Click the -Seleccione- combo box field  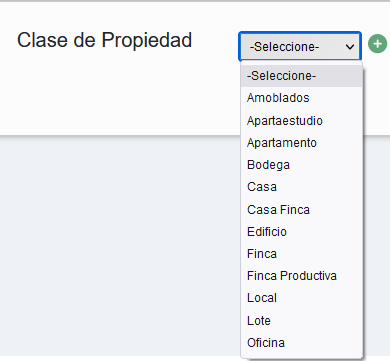(300, 46)
